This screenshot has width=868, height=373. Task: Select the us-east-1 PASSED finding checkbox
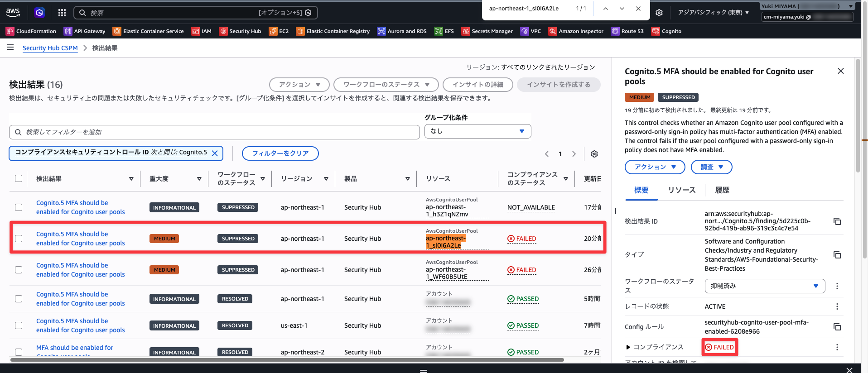point(19,325)
